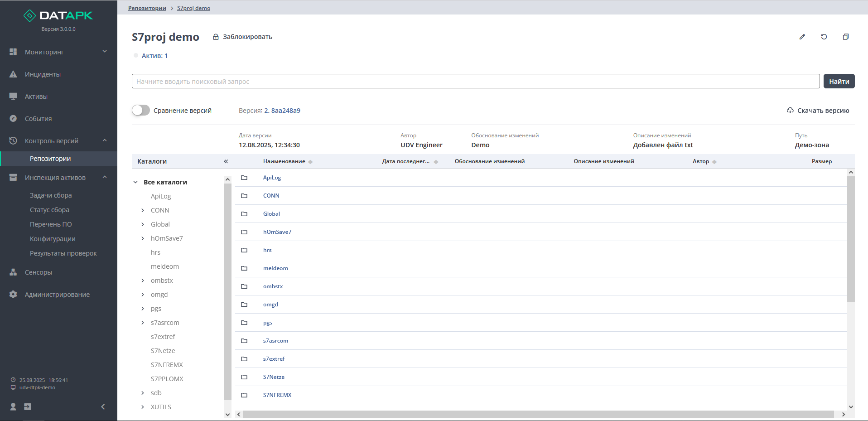Image resolution: width=868 pixels, height=421 pixels.
Task: Sort the table by name column
Action: tap(310, 162)
